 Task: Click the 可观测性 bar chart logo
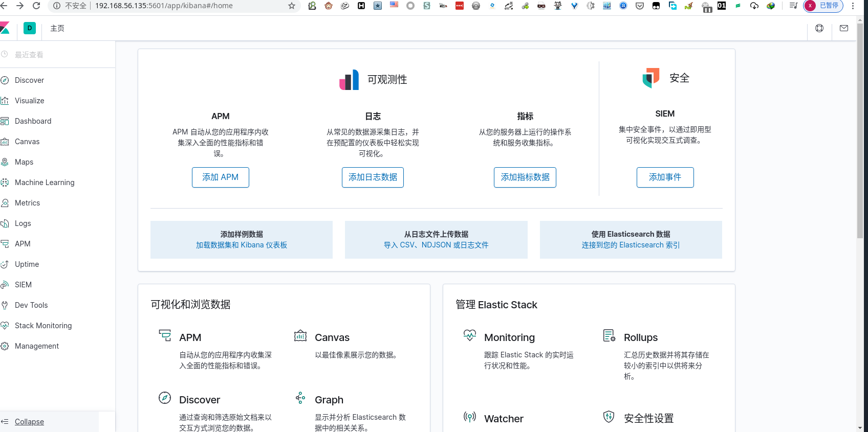[349, 80]
